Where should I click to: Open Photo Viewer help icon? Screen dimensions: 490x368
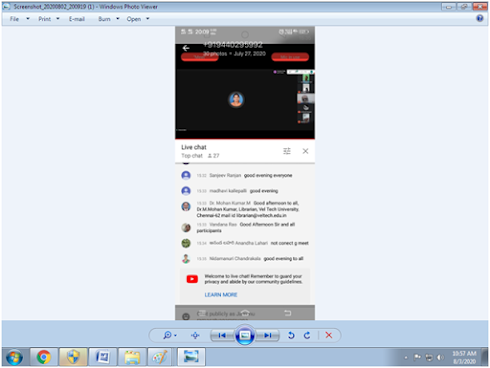pyautogui.click(x=480, y=18)
